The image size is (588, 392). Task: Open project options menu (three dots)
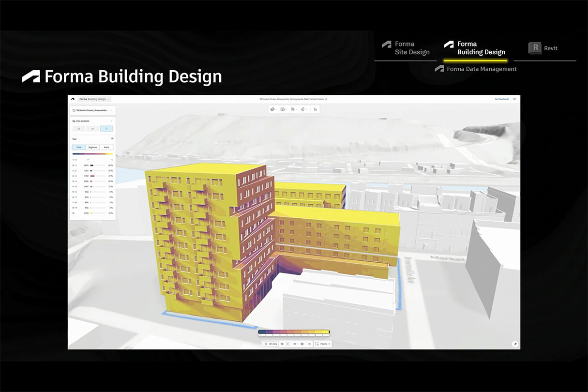coord(111,110)
